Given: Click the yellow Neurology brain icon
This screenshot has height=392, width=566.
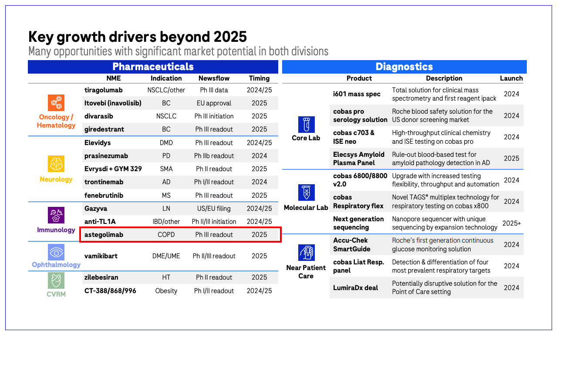Looking at the screenshot, I should coord(56,164).
